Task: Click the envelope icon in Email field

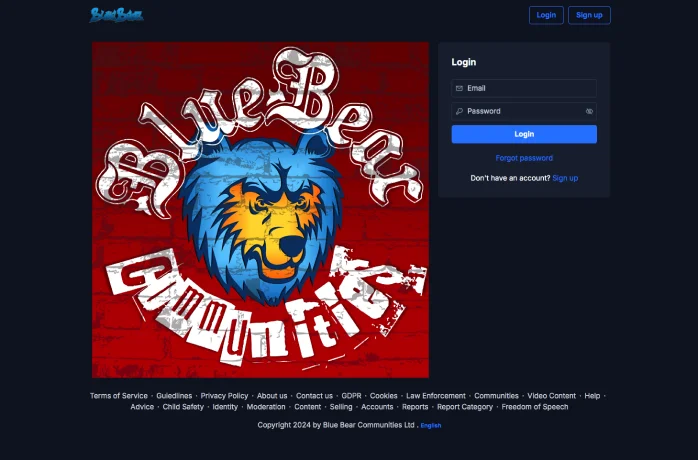Action: tap(459, 88)
